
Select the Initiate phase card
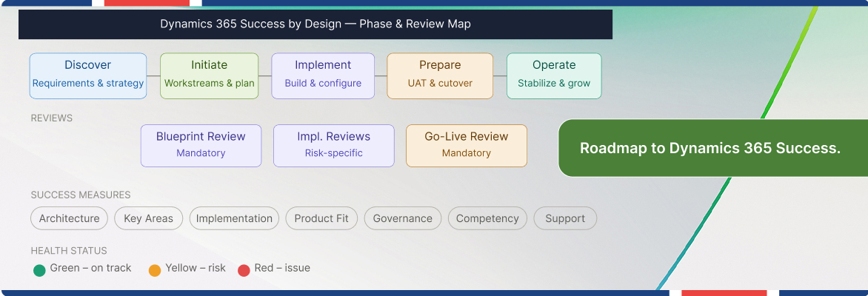pyautogui.click(x=210, y=75)
